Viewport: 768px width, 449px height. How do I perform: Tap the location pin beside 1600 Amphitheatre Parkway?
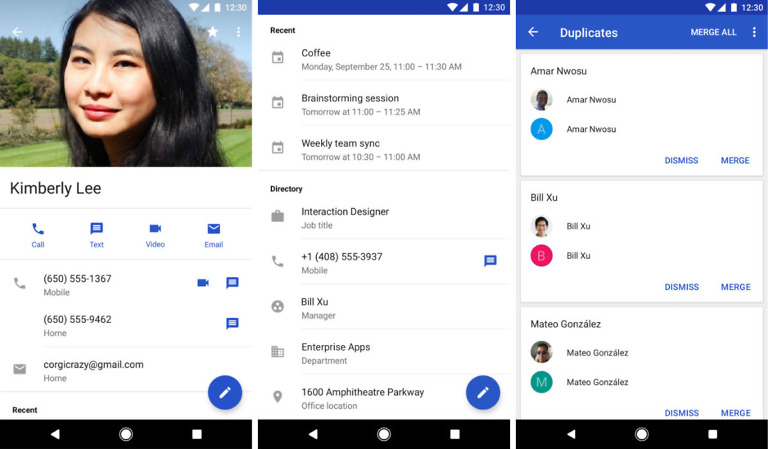click(278, 396)
